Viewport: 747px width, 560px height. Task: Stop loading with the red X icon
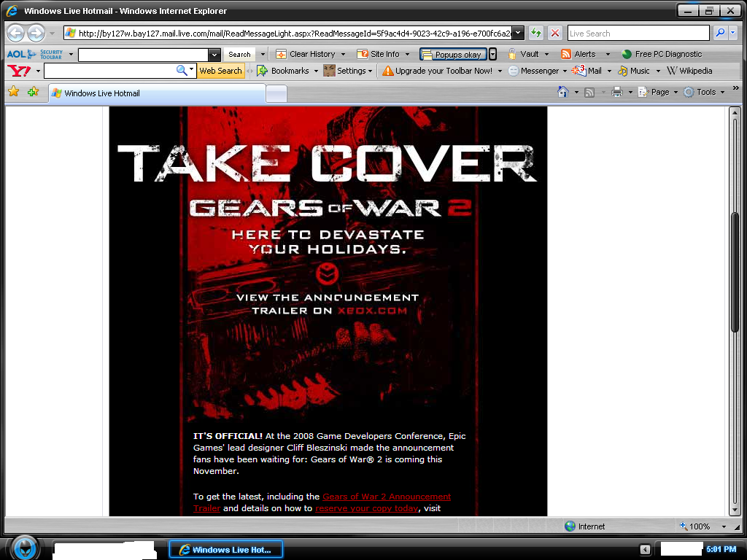tap(555, 33)
